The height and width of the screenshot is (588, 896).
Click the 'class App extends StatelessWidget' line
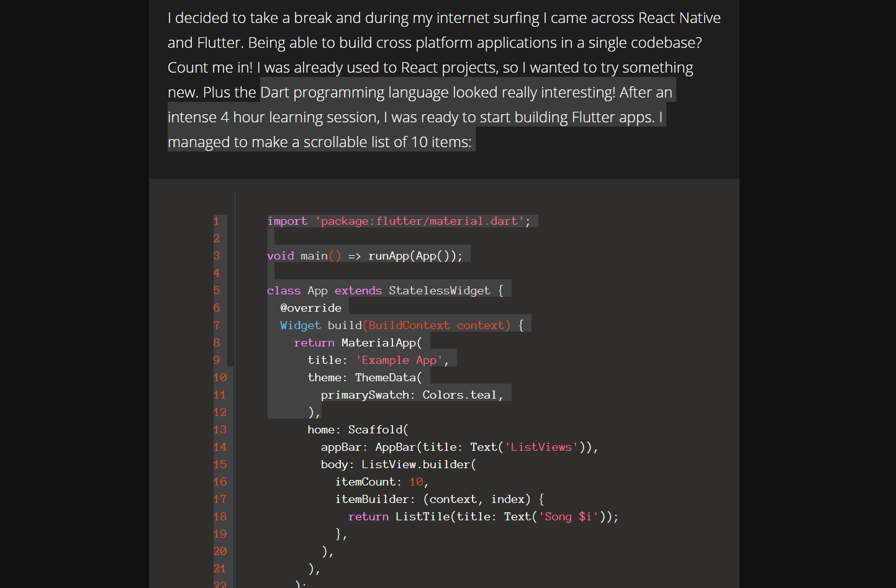[385, 291]
